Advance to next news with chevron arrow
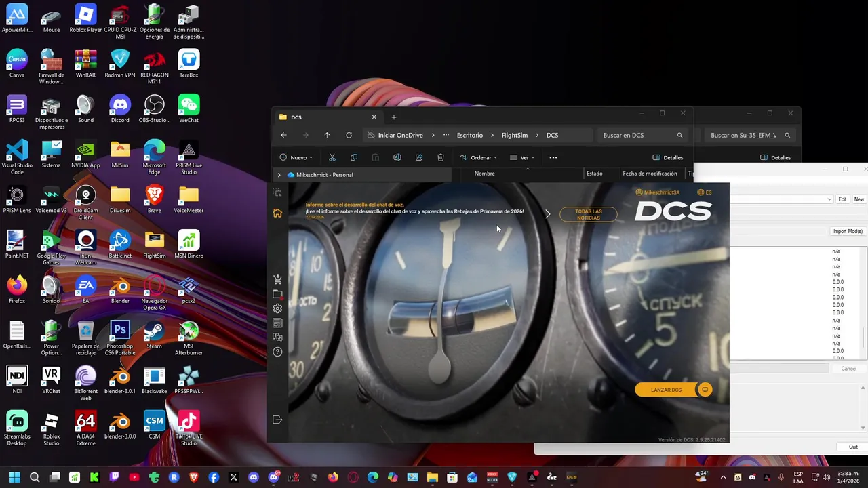 click(x=547, y=214)
